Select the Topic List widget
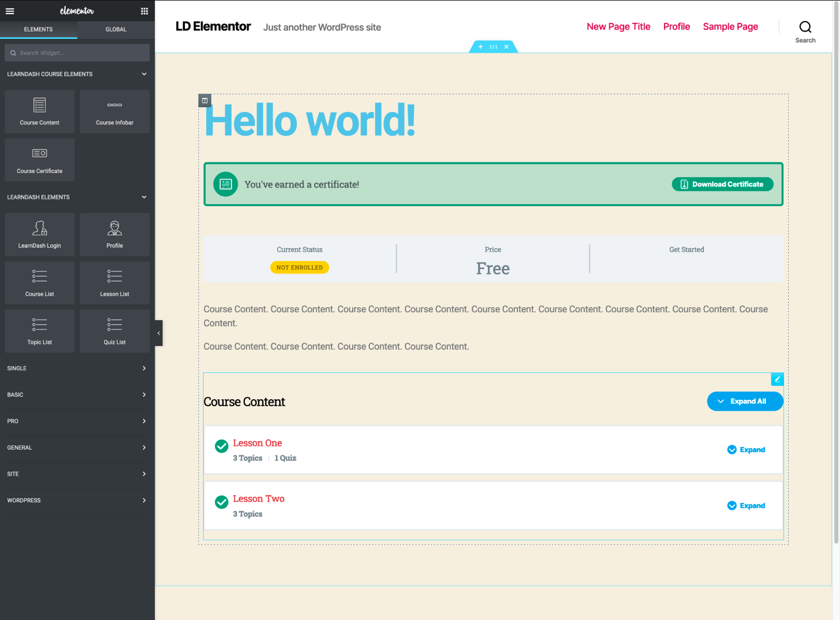This screenshot has height=620, width=840. (39, 331)
